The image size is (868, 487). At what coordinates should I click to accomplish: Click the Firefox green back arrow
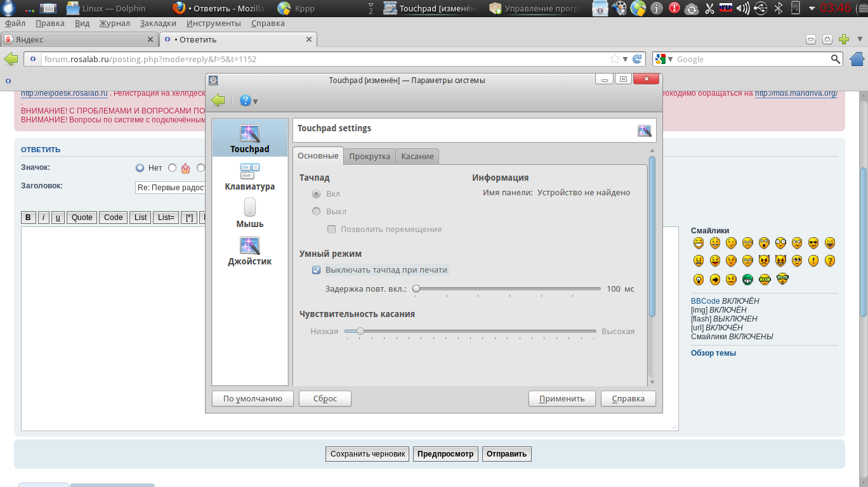click(x=11, y=59)
